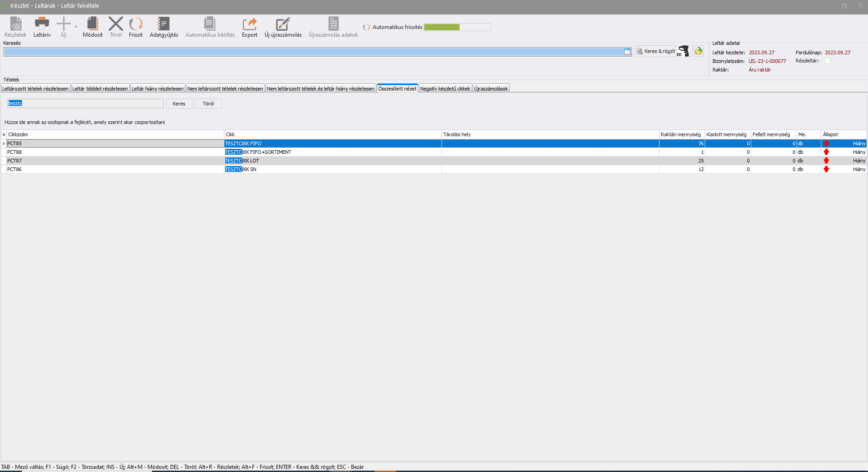The image size is (868, 472).
Task: Click the Új plus icon
Action: coord(64,24)
